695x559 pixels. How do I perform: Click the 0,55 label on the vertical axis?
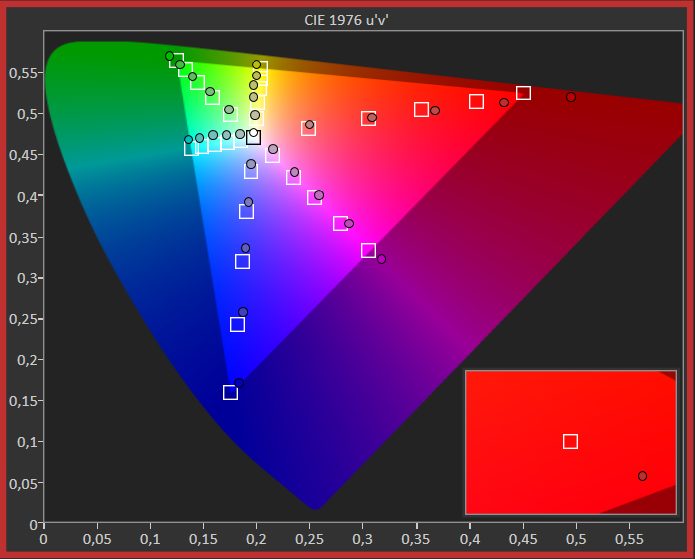pyautogui.click(x=21, y=73)
